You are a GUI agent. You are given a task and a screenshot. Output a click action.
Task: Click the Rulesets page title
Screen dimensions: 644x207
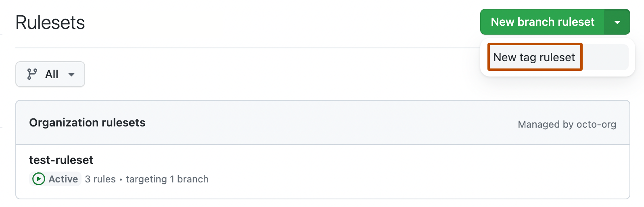click(x=50, y=23)
